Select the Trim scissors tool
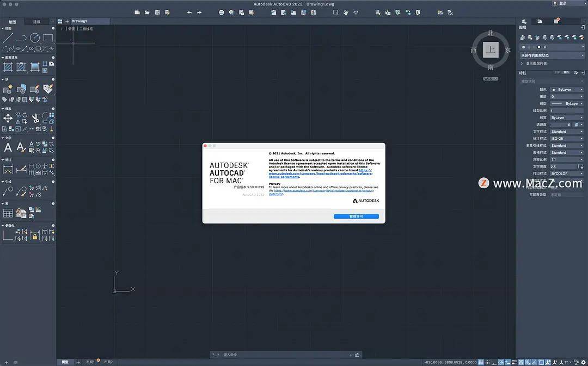The image size is (588, 366). (x=35, y=119)
